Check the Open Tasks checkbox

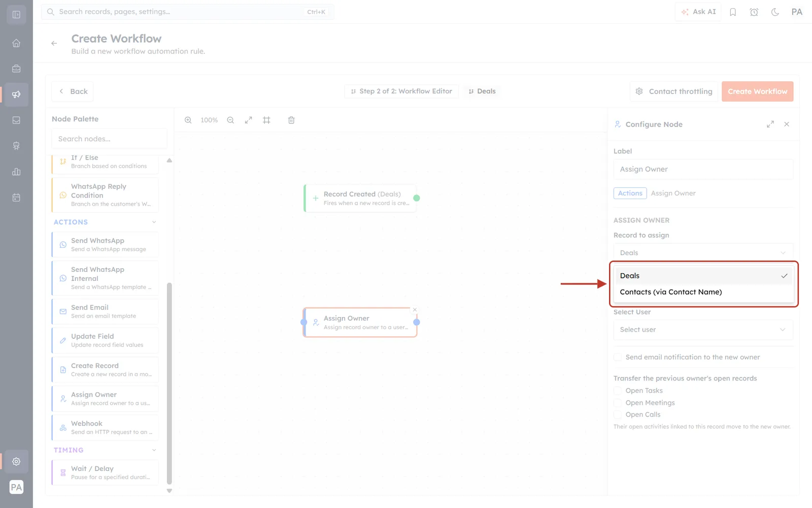tap(618, 391)
